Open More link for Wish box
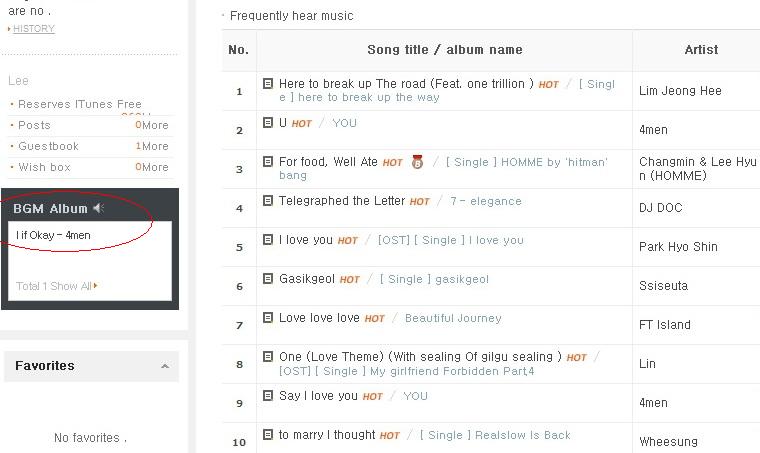Viewport: 760px width, 453px height. [155, 167]
